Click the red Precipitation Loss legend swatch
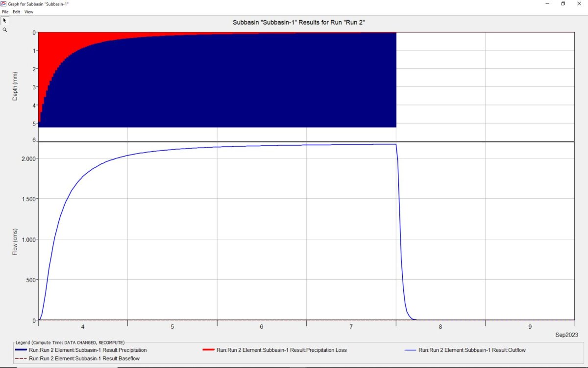Screen dimensions: 588x368 pyautogui.click(x=208, y=350)
